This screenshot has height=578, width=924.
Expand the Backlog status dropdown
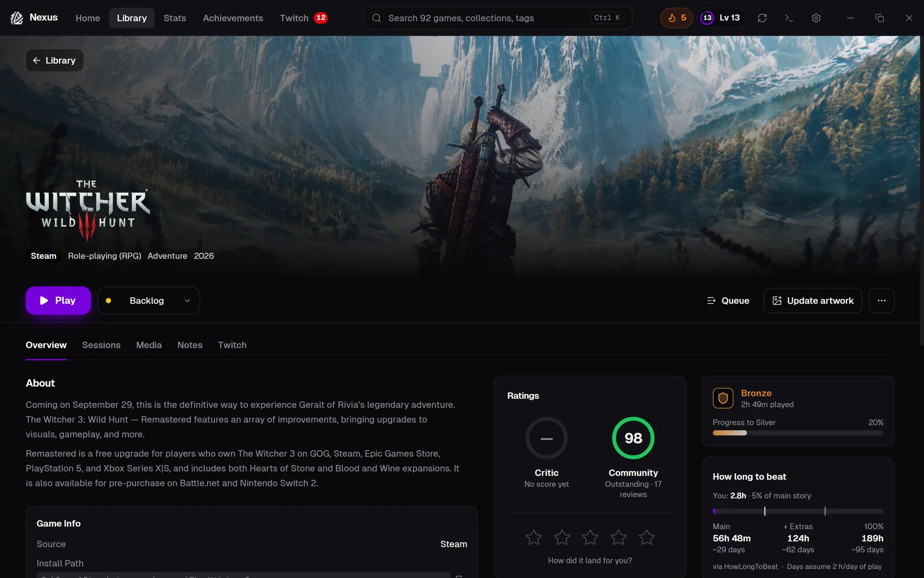click(149, 301)
